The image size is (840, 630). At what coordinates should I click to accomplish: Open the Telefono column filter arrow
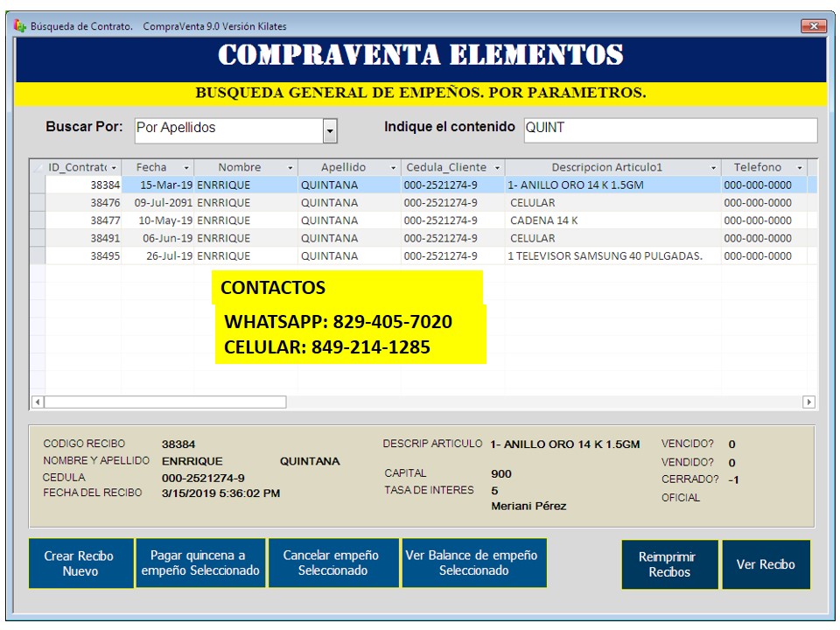coord(800,168)
